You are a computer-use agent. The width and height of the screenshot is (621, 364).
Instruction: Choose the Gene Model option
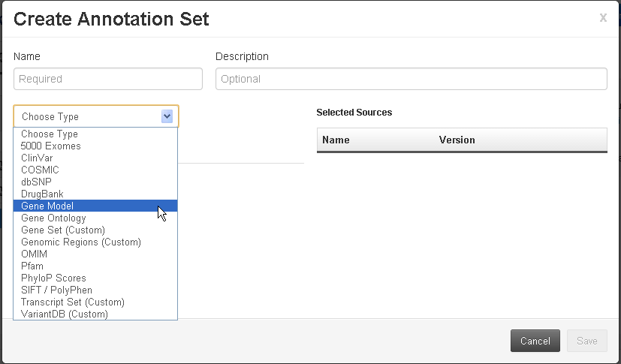click(x=47, y=206)
